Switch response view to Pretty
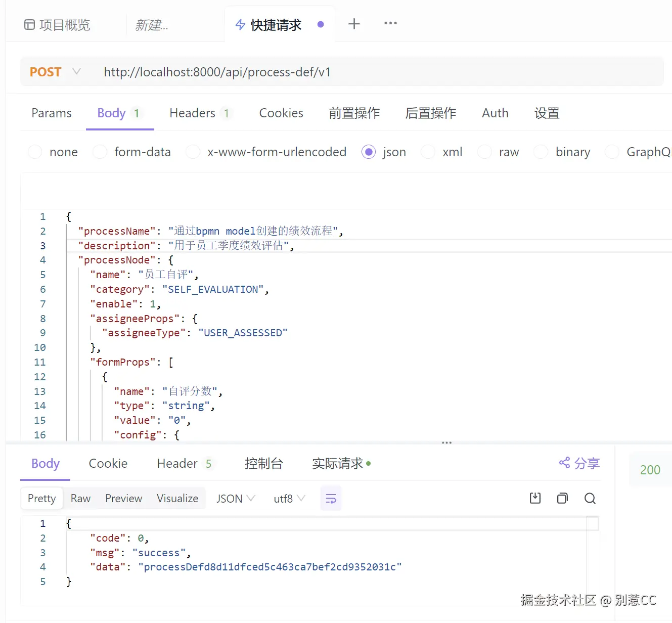Image resolution: width=672 pixels, height=623 pixels. coord(42,499)
